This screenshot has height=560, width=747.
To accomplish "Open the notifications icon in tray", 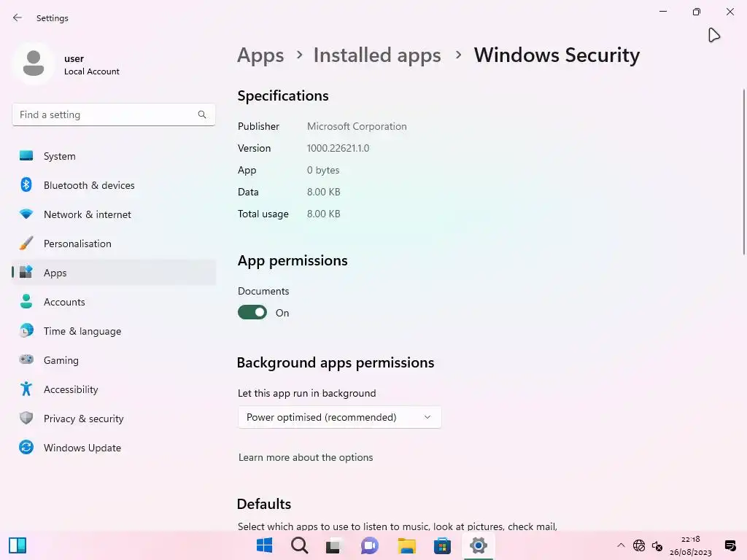I will tap(729, 545).
